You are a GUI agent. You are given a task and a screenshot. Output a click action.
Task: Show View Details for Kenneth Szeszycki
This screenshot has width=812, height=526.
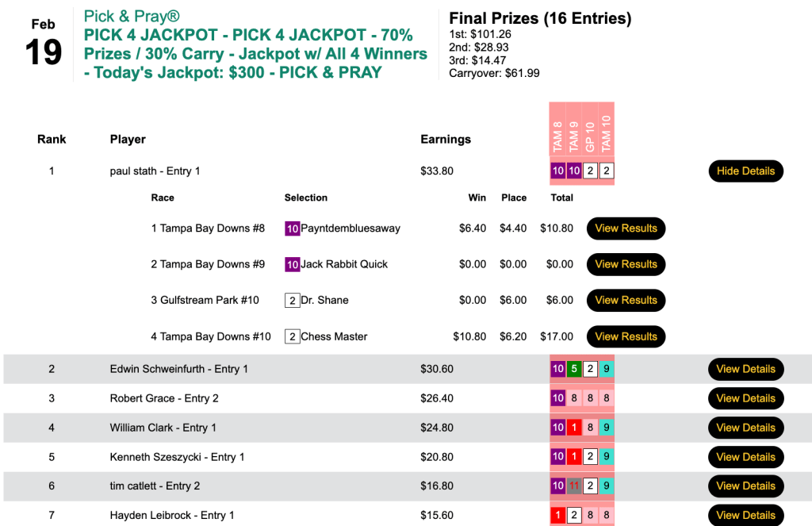(745, 457)
